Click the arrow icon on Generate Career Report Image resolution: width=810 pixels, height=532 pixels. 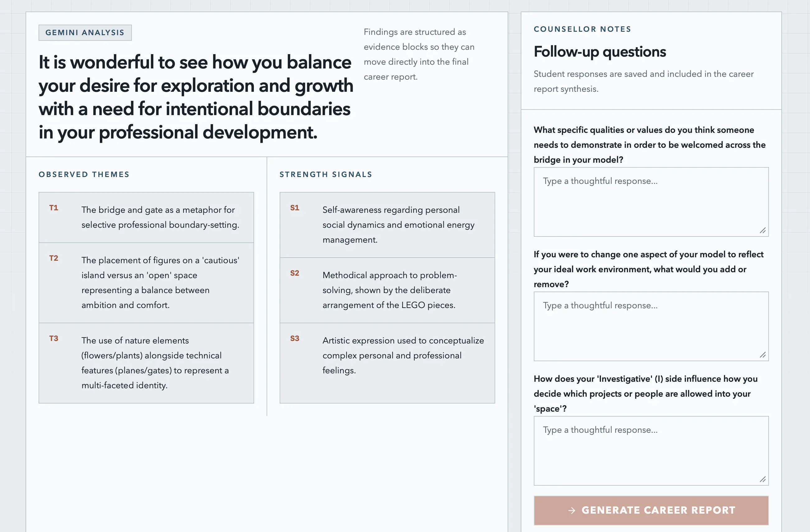572,510
